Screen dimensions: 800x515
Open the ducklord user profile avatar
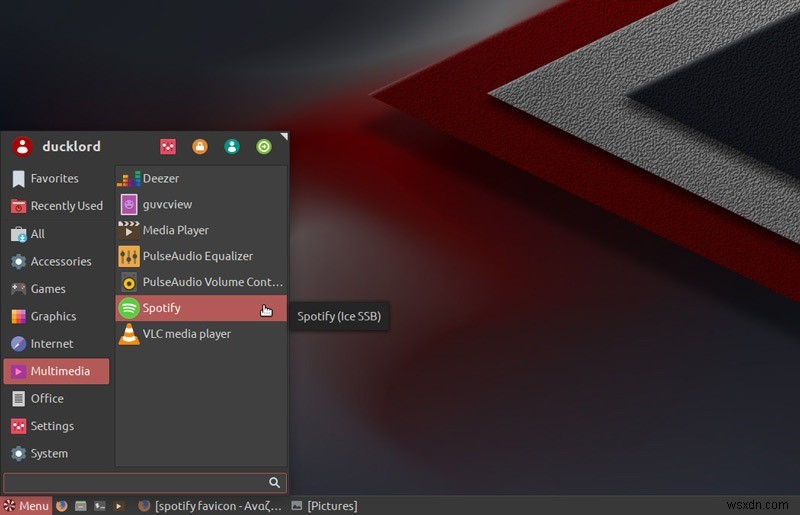click(22, 146)
